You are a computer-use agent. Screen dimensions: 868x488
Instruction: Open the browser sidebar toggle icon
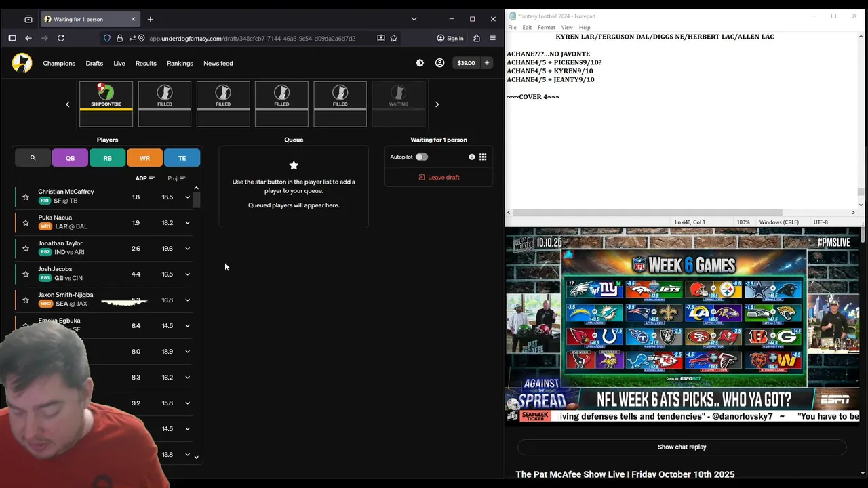(x=12, y=38)
